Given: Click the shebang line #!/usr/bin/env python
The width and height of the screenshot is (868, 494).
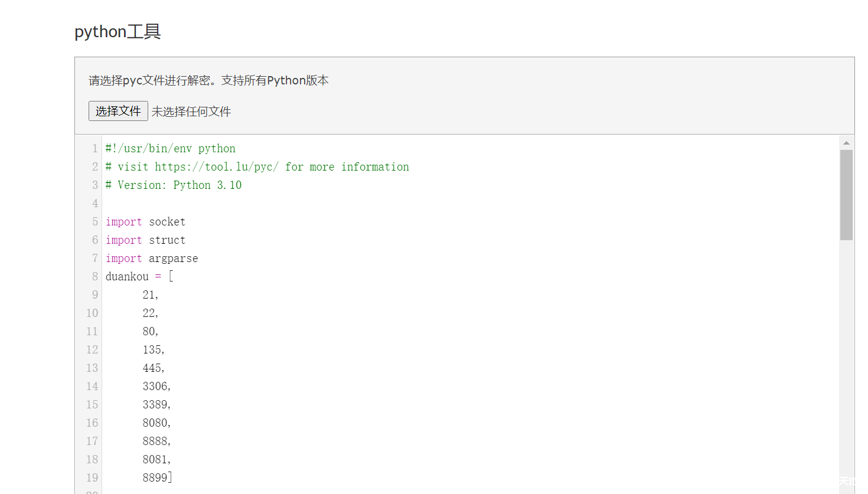Looking at the screenshot, I should [170, 148].
